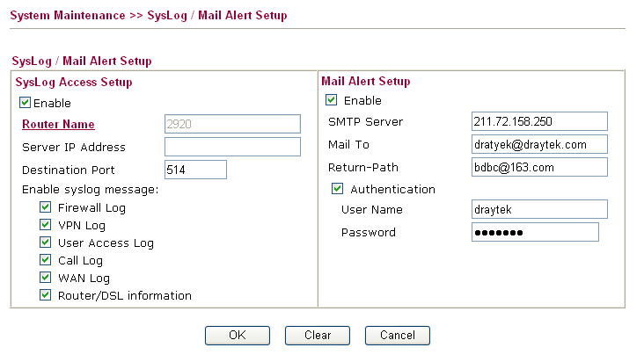Click the Server IP Address field
Viewport: 644px width, 362px height.
pos(232,147)
